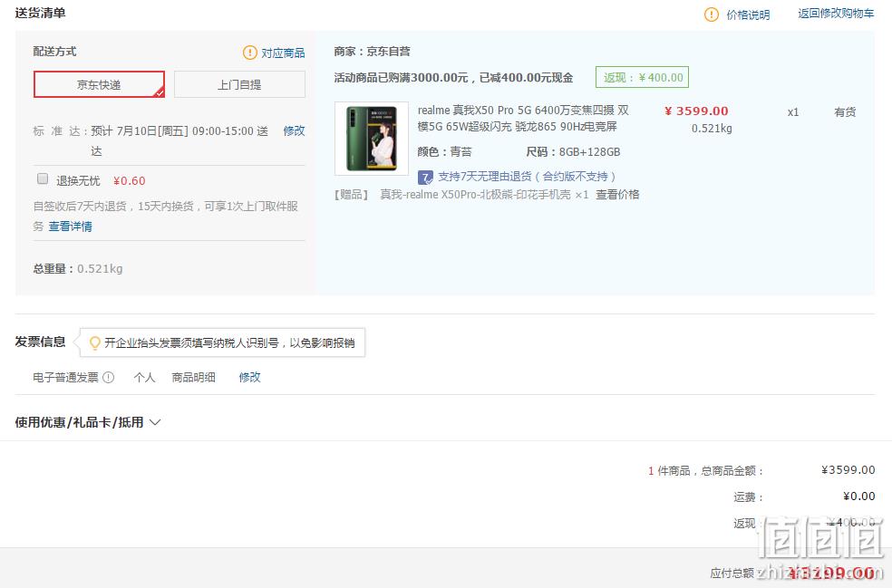Screen dimensions: 892x588
Task: Click the exclamation icon beside 对应商品
Action: [249, 53]
